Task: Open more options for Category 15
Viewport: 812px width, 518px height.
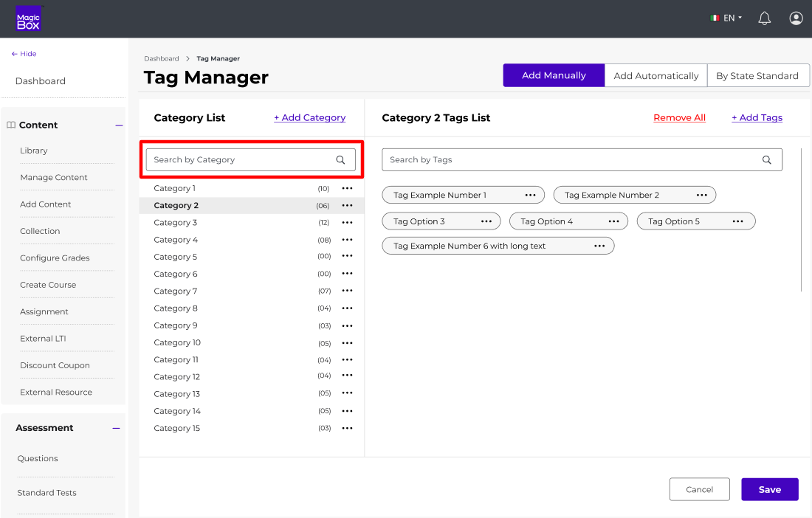Action: (x=347, y=428)
